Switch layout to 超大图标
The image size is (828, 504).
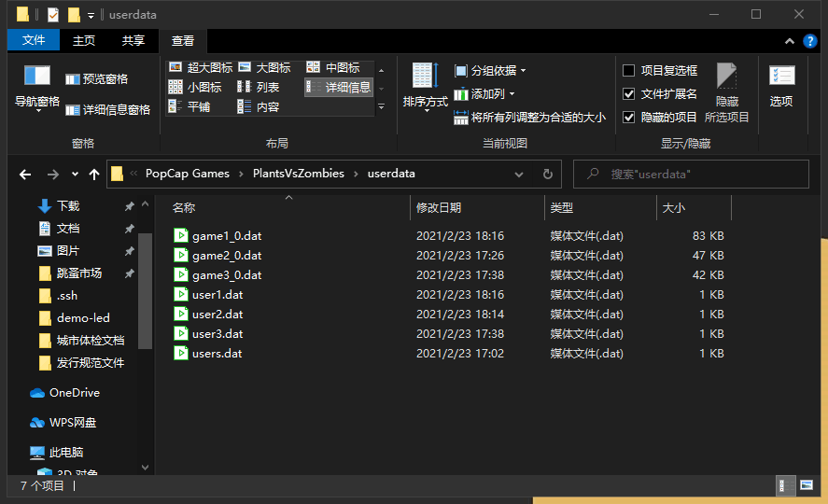tap(200, 67)
